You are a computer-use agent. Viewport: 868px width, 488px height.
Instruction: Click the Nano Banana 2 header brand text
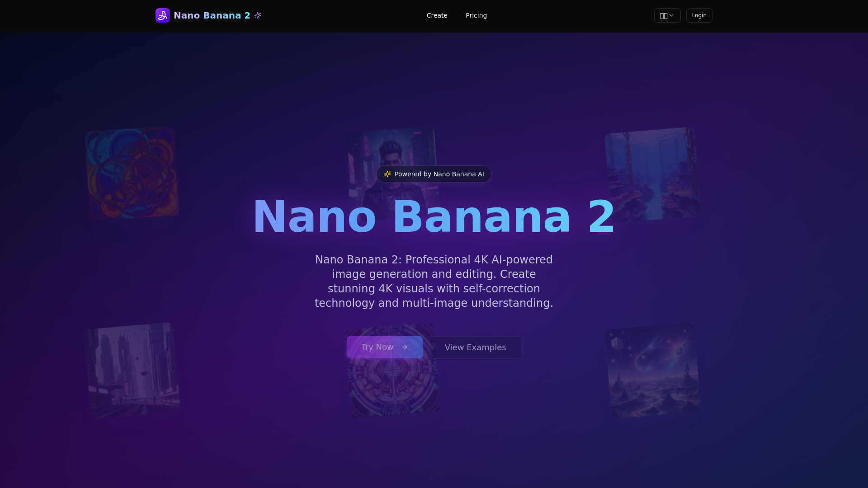click(212, 15)
